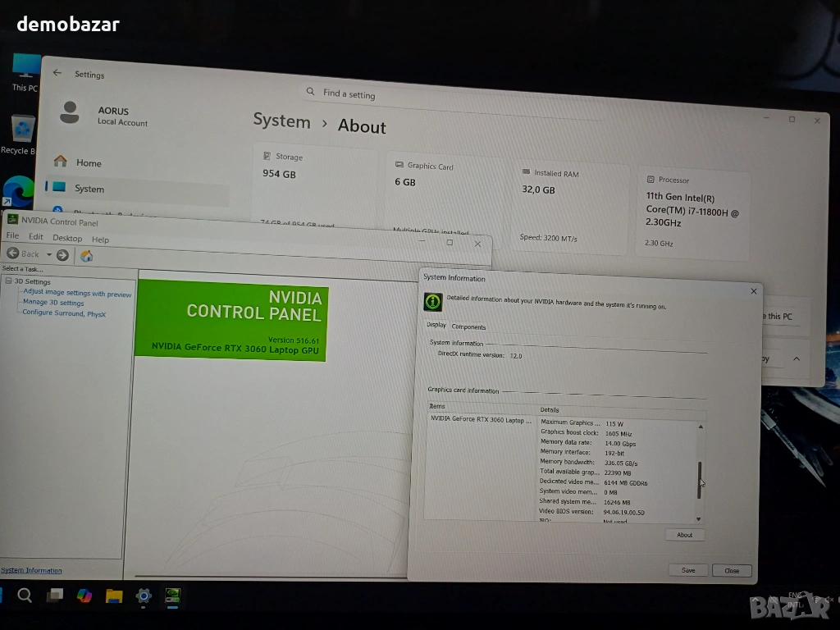The image size is (840, 630).
Task: Open the Desktop menu
Action: pyautogui.click(x=67, y=239)
